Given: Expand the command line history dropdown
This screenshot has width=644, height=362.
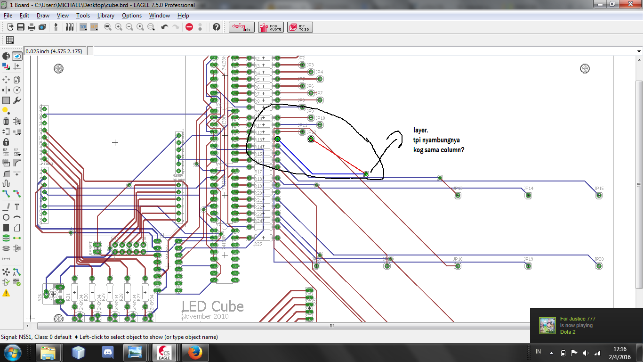Looking at the screenshot, I should coord(639,51).
